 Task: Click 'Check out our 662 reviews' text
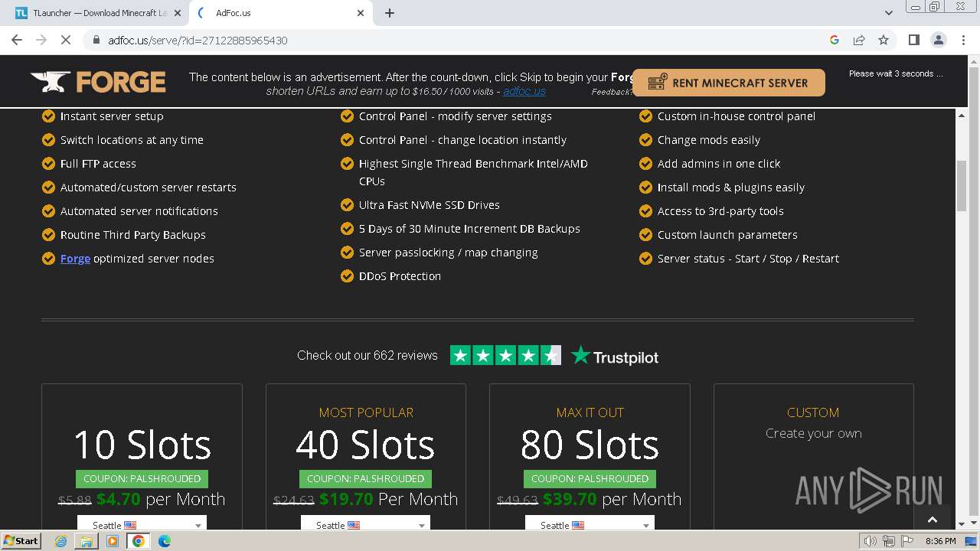point(367,355)
